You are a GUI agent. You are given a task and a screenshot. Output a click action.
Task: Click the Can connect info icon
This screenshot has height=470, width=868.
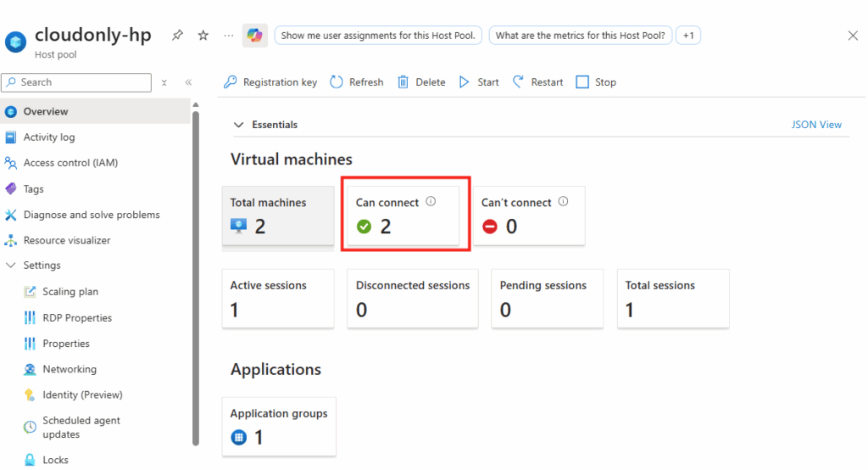coord(431,202)
